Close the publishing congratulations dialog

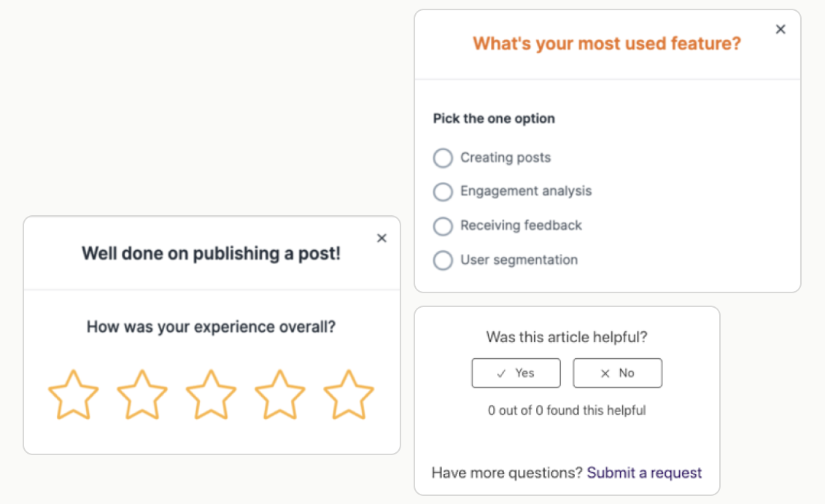tap(381, 238)
